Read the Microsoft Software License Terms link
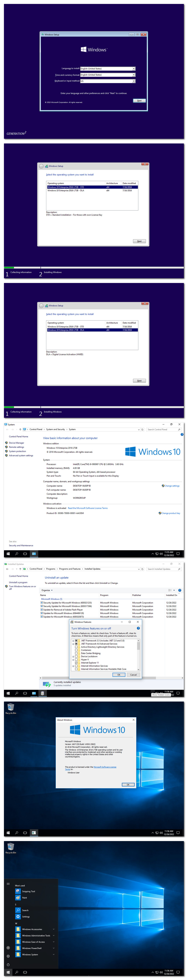This screenshot has height=980, width=188. [x=87, y=508]
